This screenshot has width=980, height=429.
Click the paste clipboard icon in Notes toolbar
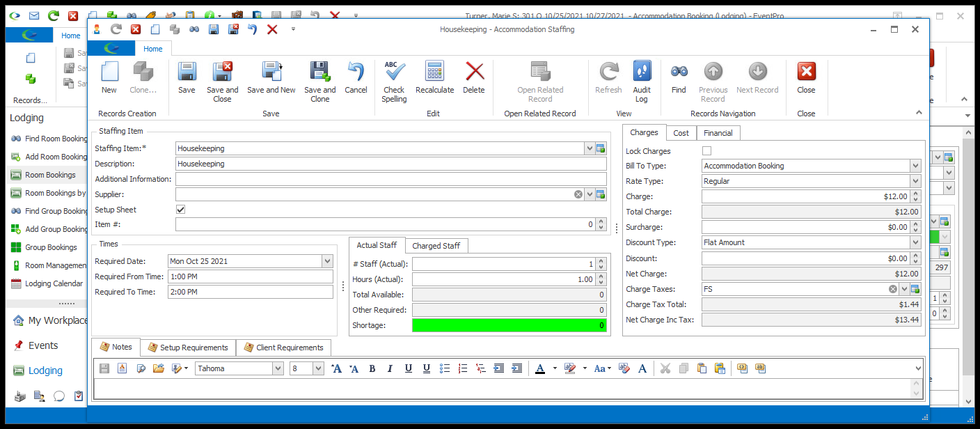pos(702,368)
